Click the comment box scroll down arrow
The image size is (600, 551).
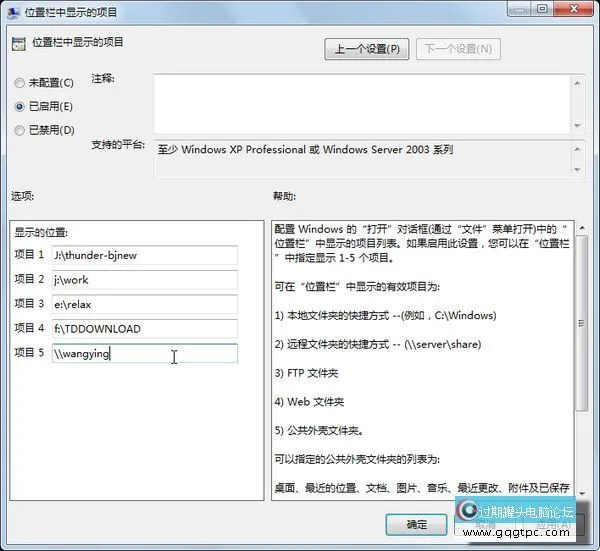[x=577, y=126]
